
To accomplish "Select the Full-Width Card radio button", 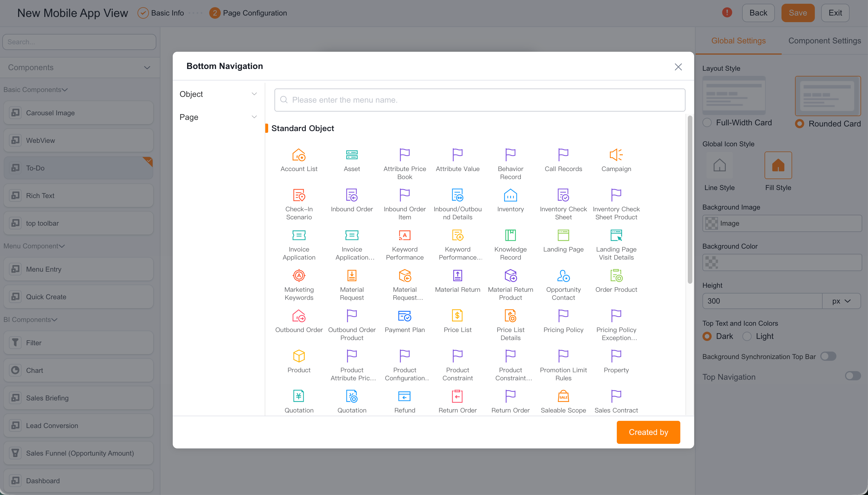I will point(707,123).
